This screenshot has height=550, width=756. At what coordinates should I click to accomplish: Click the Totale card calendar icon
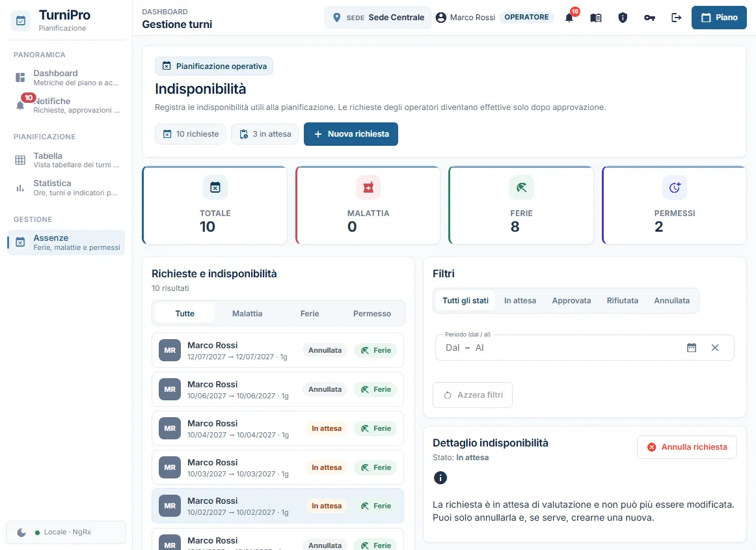pyautogui.click(x=215, y=187)
